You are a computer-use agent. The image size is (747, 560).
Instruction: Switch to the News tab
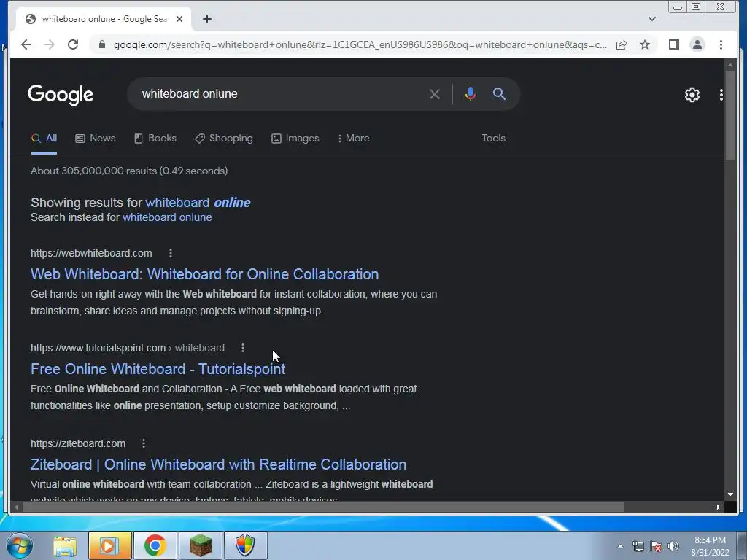[x=96, y=138]
